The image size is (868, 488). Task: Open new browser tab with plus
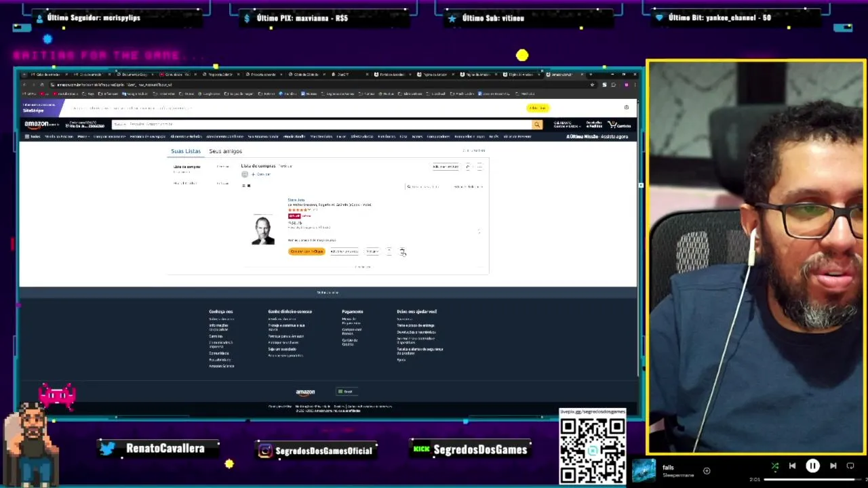tap(590, 75)
